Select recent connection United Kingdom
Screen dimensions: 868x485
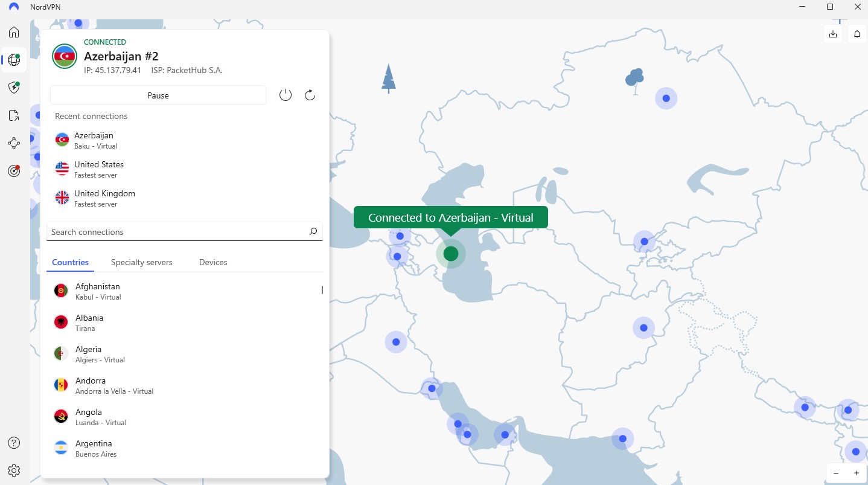(185, 198)
